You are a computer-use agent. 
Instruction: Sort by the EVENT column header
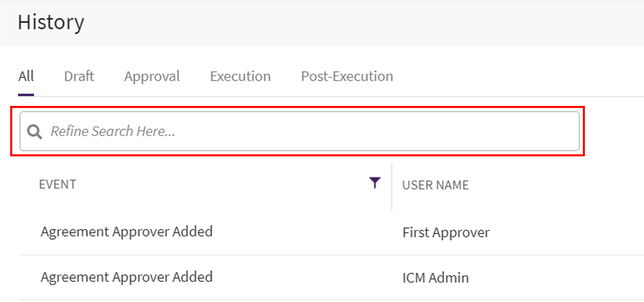[58, 184]
